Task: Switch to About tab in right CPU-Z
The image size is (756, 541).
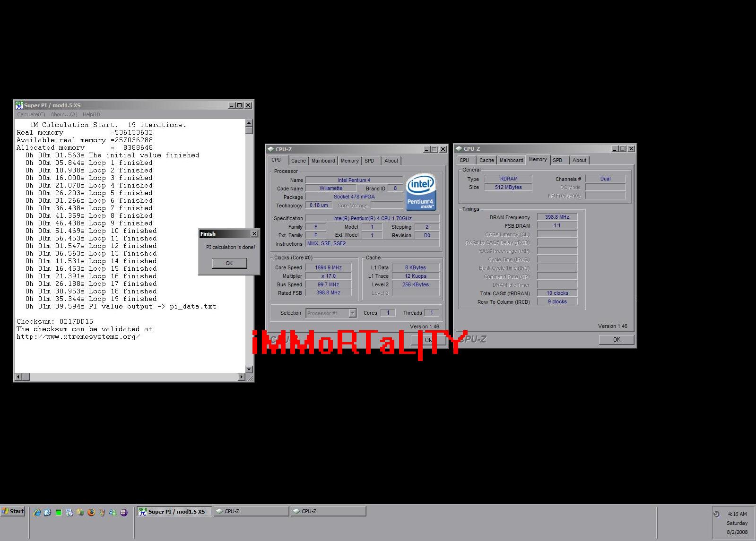Action: tap(579, 160)
